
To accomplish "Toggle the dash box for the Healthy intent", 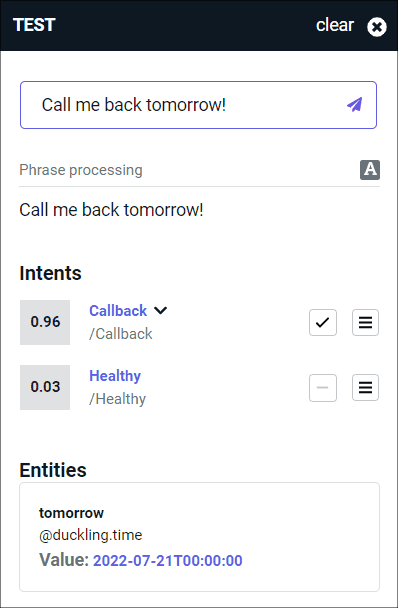I will [323, 387].
